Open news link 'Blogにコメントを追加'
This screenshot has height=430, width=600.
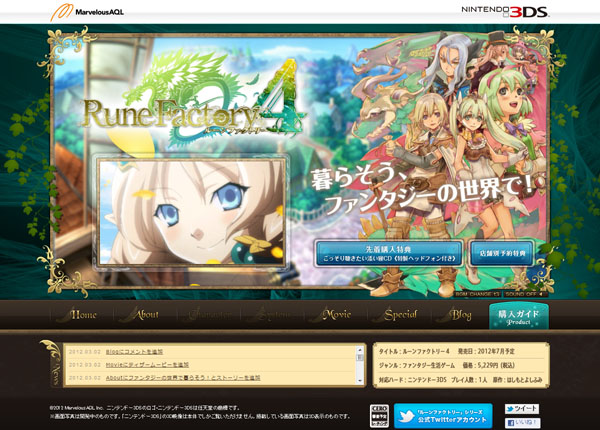coord(134,352)
